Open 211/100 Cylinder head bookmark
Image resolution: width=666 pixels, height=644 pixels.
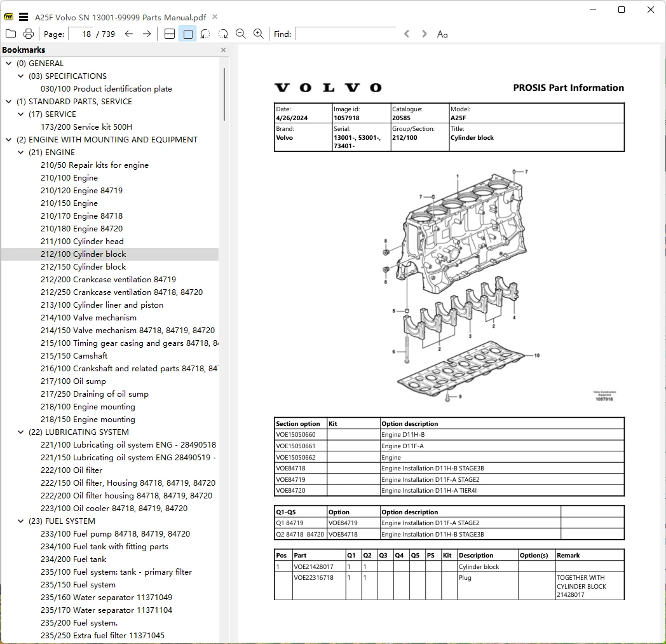[x=82, y=242]
